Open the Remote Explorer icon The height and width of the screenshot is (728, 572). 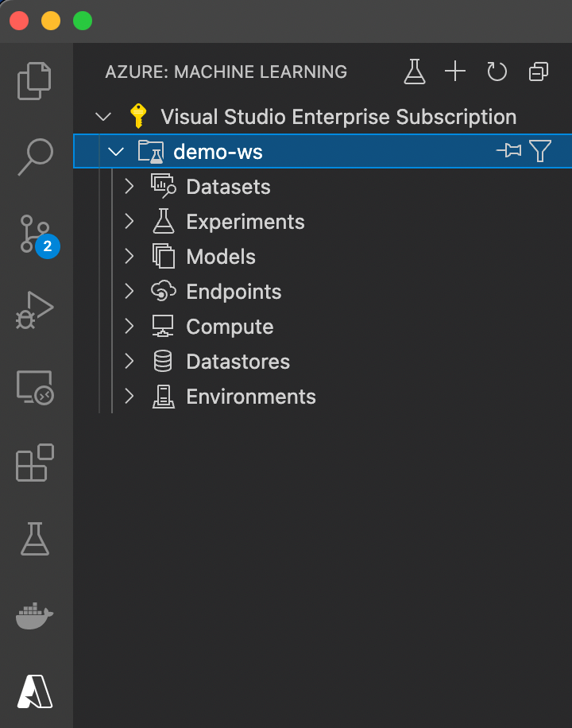35,388
